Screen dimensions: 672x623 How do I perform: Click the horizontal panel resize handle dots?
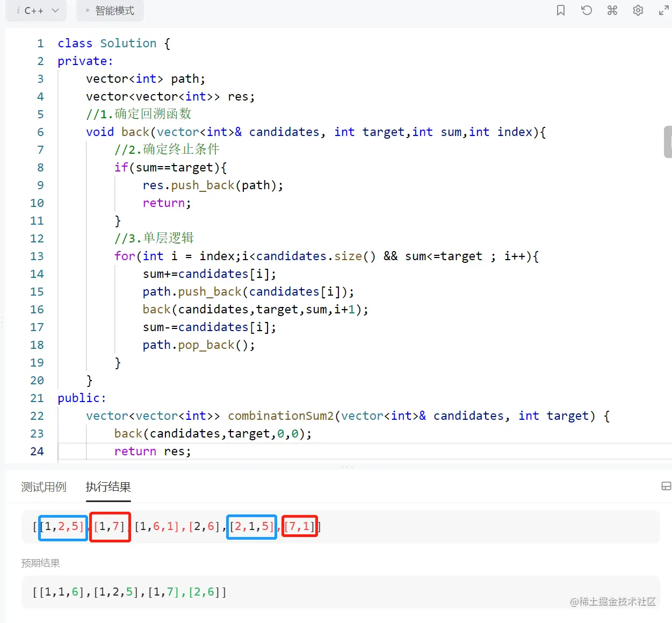[x=347, y=467]
